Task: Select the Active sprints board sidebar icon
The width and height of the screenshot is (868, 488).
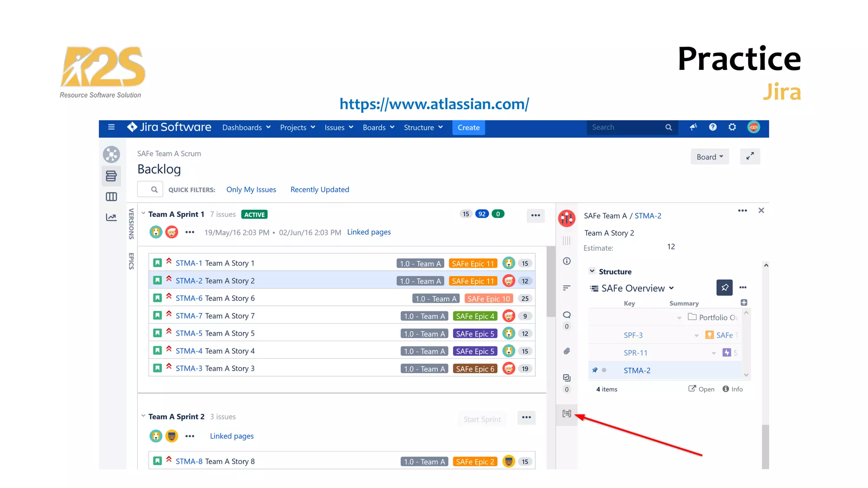Action: (111, 197)
